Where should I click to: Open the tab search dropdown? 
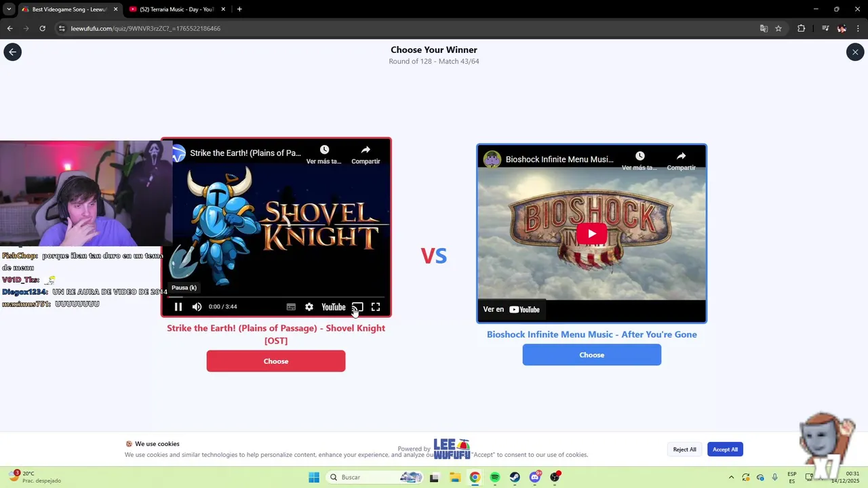[8, 9]
